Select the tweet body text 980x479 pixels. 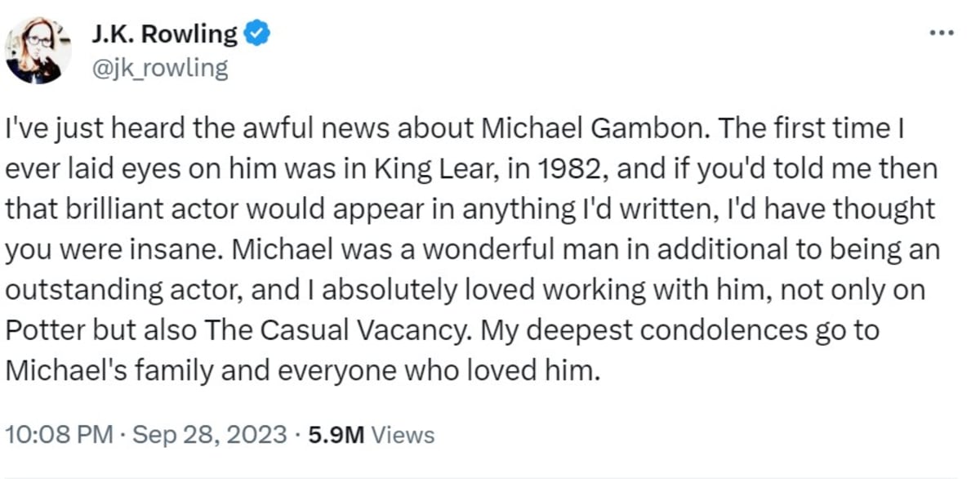[470, 248]
